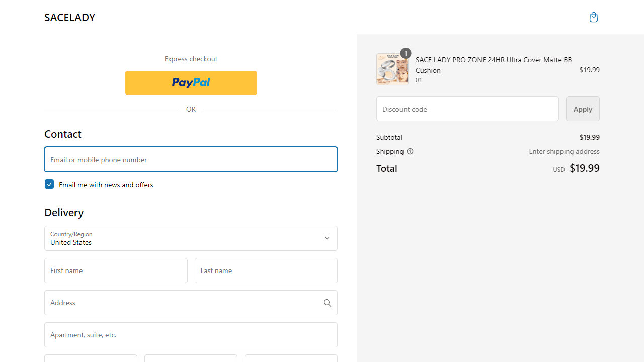Click the Enter shipping address text

pos(564,151)
